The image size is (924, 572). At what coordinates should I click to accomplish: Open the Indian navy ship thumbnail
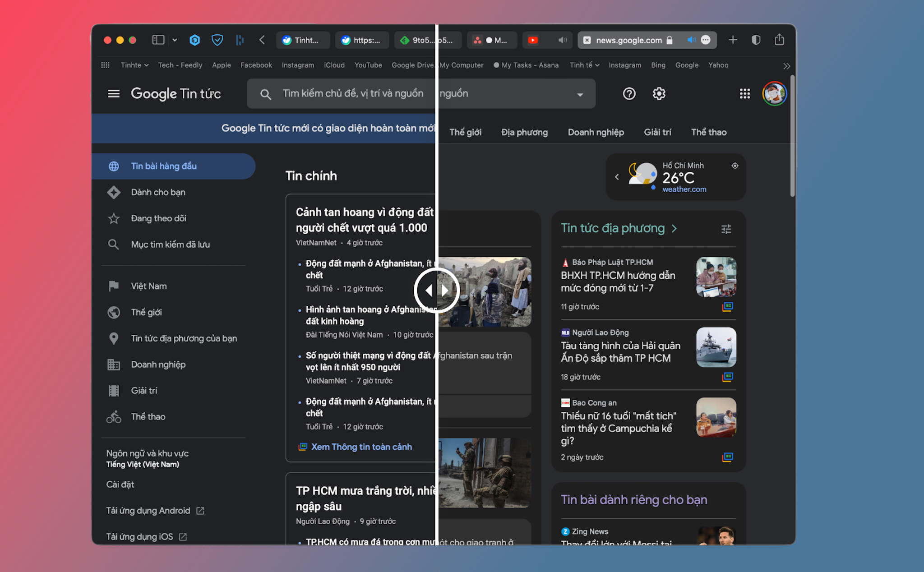[716, 347]
